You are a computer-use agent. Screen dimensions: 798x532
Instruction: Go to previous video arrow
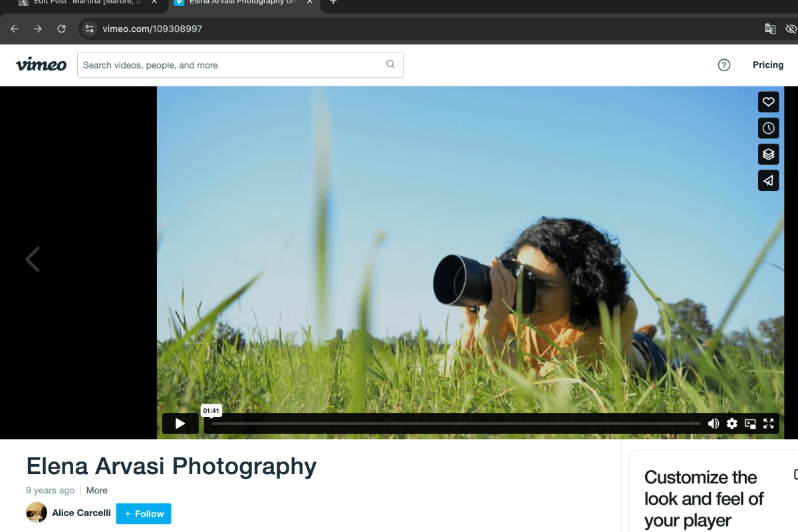[x=33, y=259]
